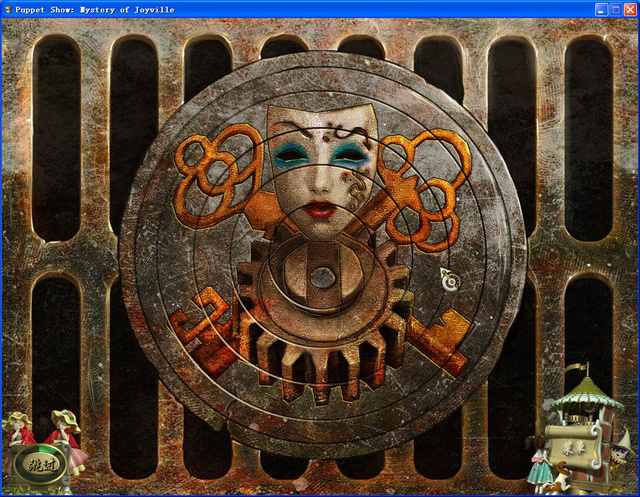Maximize the Puppet Show game window
This screenshot has height=497, width=640.
[x=616, y=9]
